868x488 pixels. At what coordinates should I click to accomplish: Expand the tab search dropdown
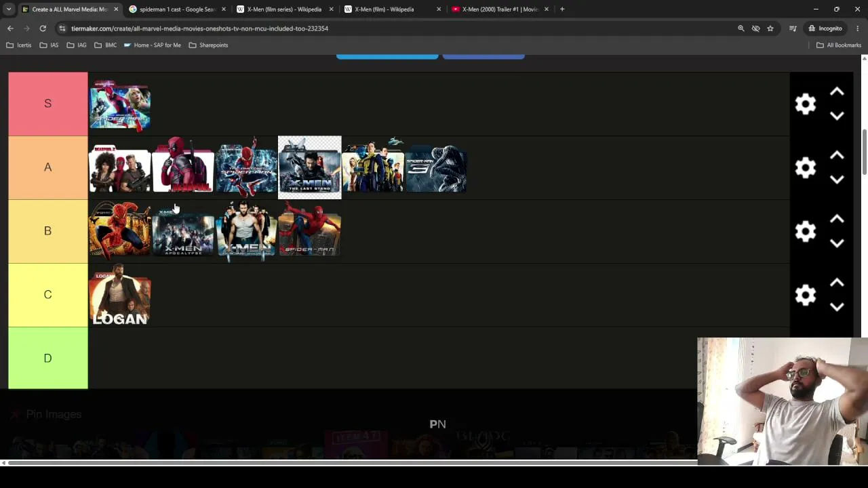coord(9,9)
